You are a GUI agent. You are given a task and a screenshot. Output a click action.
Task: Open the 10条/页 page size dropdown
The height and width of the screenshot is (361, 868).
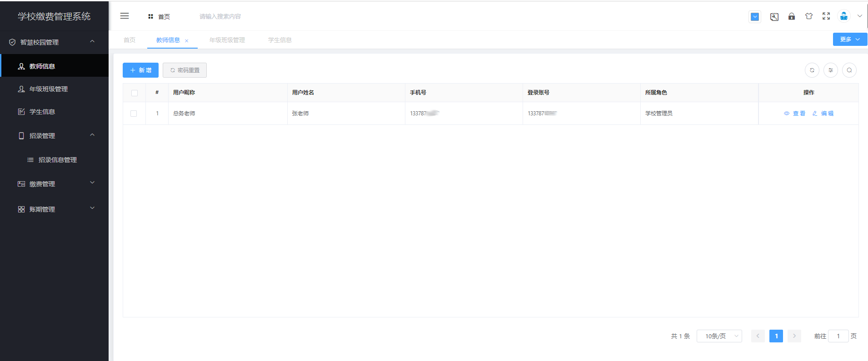[x=719, y=336]
